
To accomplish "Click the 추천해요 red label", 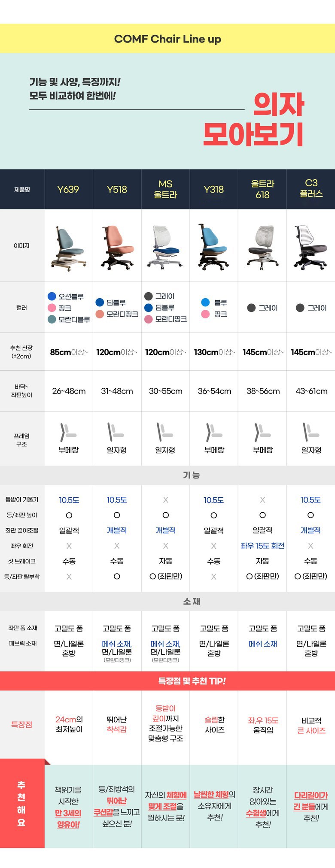I will point(22,804).
